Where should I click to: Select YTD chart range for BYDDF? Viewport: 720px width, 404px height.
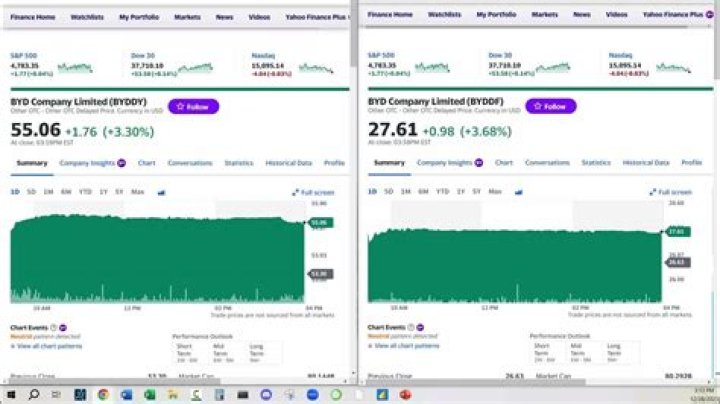click(x=442, y=191)
